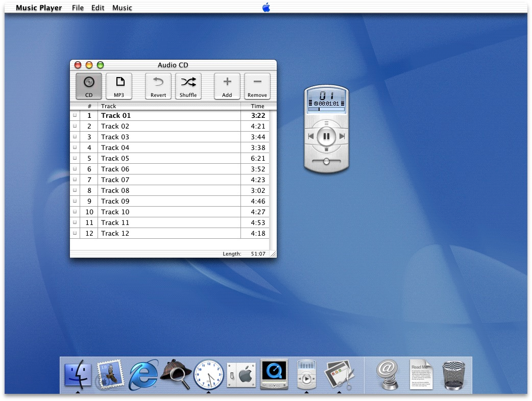This screenshot has height=401, width=532.
Task: Open the Read Me document in Dock
Action: (421, 374)
